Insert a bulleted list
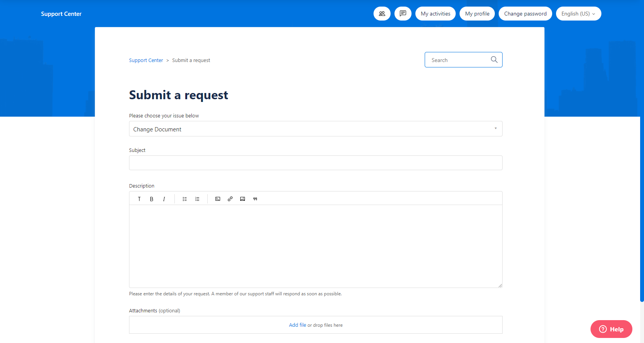This screenshot has height=343, width=644. pyautogui.click(x=185, y=199)
